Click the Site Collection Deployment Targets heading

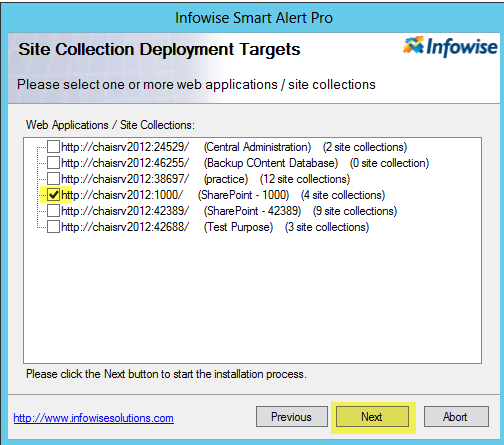point(159,49)
